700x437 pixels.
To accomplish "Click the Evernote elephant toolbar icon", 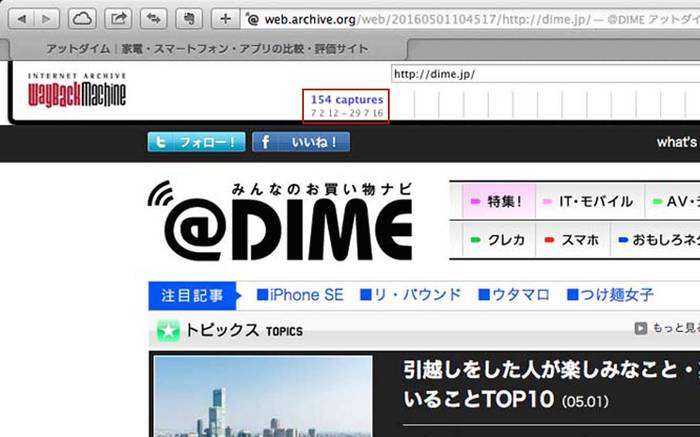I will [x=189, y=19].
